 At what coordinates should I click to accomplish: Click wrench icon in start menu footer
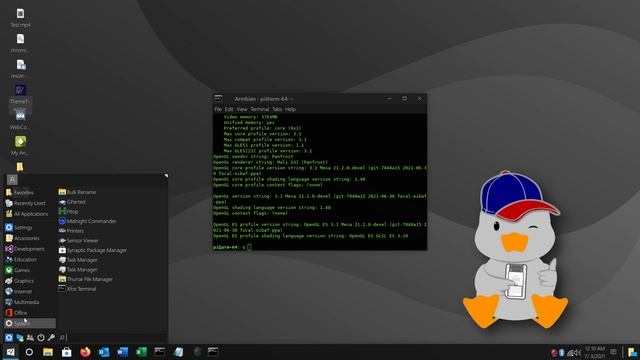pos(51,338)
